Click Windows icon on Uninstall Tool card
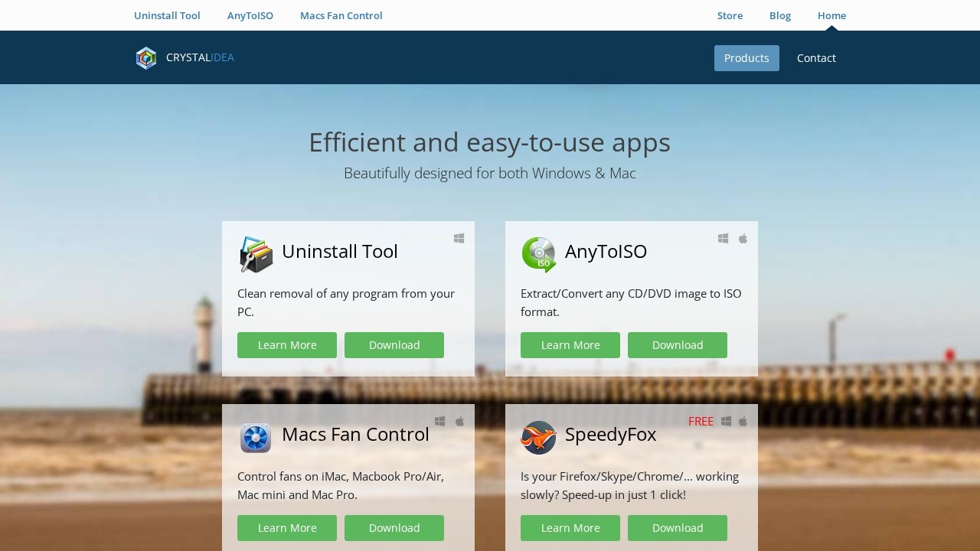980x551 pixels. pos(459,239)
